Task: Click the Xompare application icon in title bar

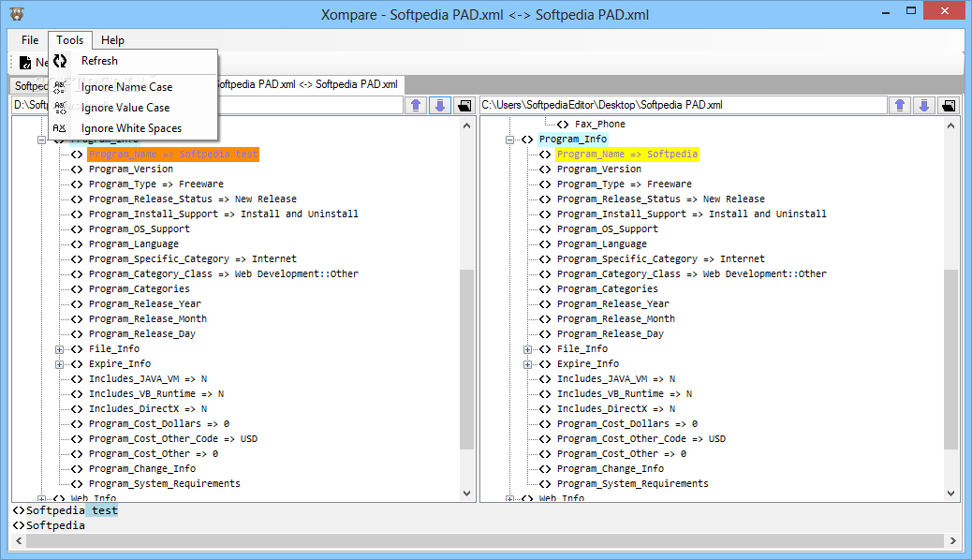Action: [17, 14]
